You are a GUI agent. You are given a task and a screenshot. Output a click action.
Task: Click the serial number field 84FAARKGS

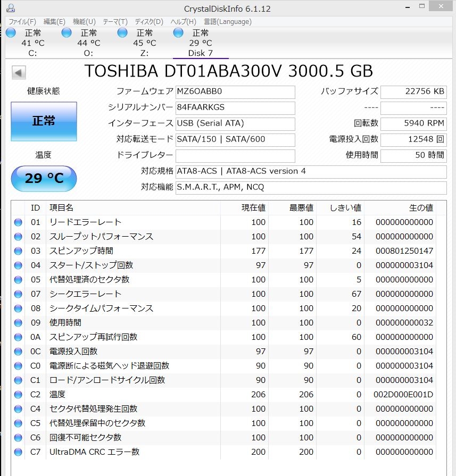(235, 108)
